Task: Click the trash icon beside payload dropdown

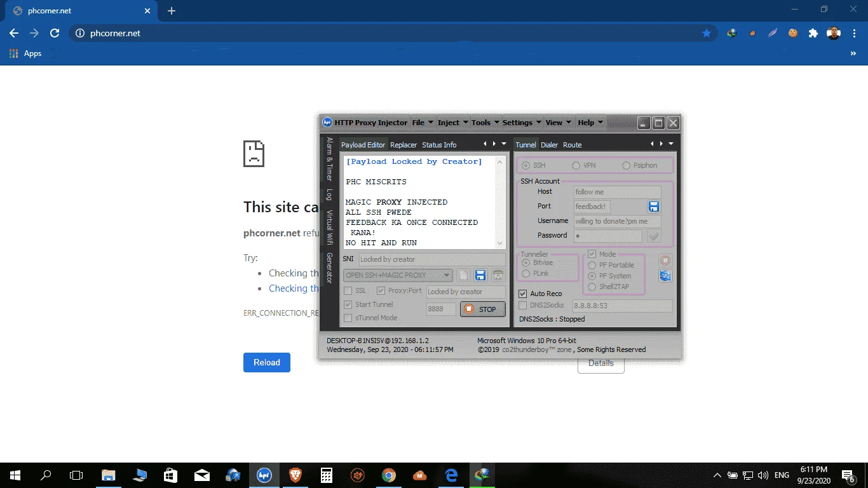Action: (x=498, y=275)
